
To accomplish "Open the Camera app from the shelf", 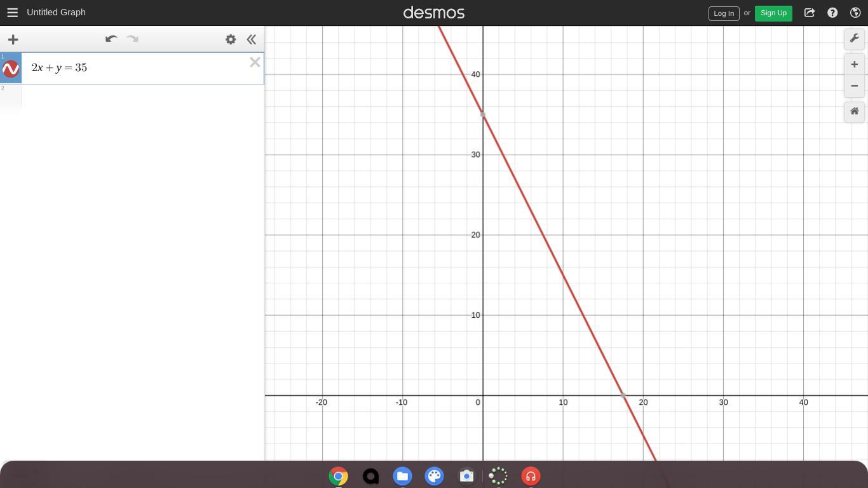I will pyautogui.click(x=466, y=476).
